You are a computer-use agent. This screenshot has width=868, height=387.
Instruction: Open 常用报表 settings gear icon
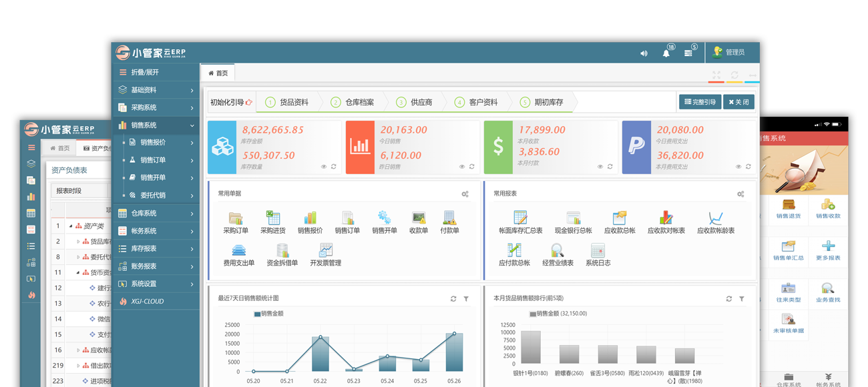[740, 194]
